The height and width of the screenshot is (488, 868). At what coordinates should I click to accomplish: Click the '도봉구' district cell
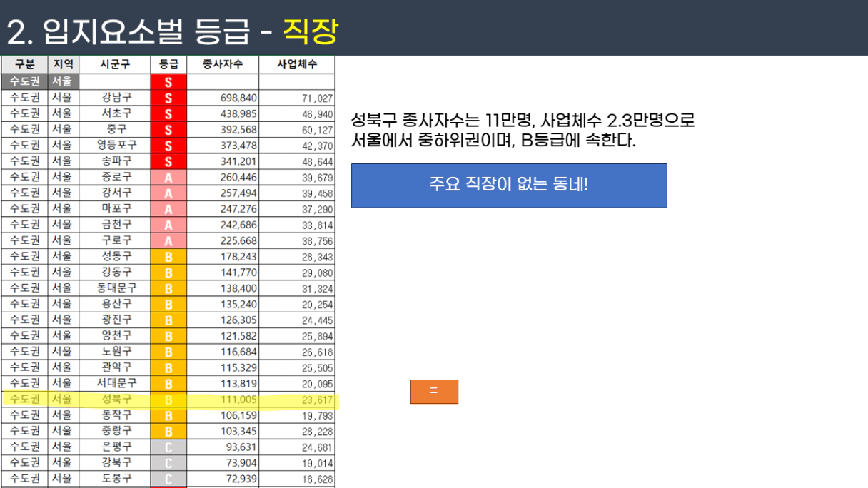[116, 478]
